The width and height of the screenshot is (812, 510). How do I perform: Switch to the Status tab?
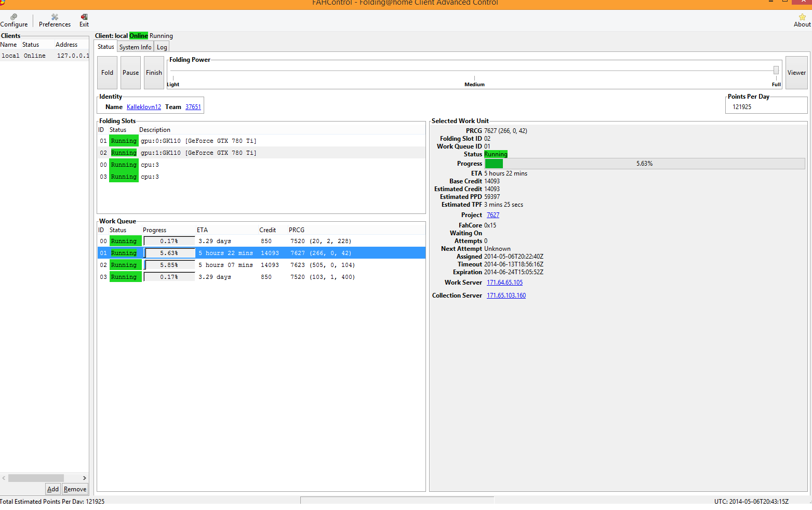tap(106, 47)
